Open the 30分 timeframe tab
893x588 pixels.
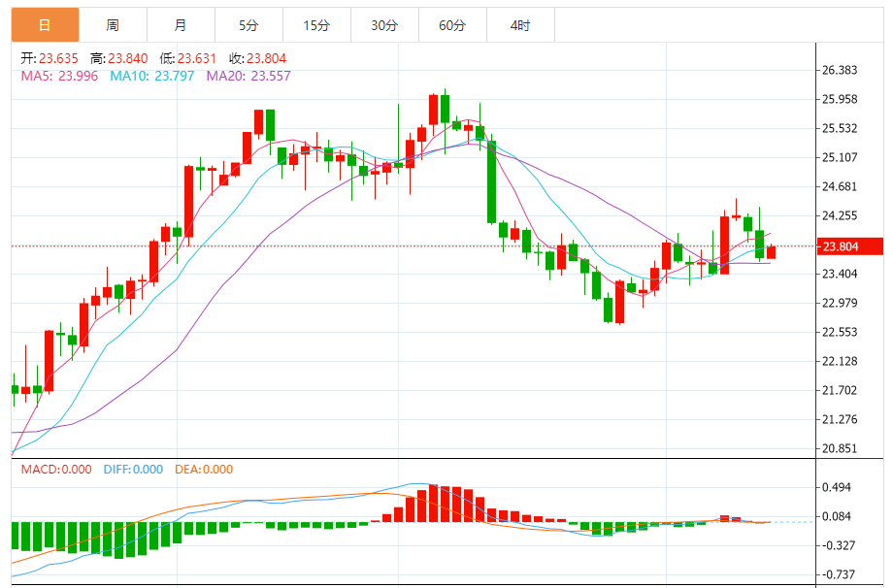(x=384, y=25)
